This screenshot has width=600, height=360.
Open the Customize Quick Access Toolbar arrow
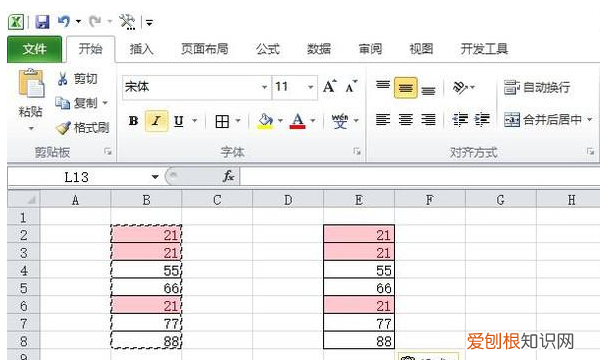pyautogui.click(x=149, y=23)
